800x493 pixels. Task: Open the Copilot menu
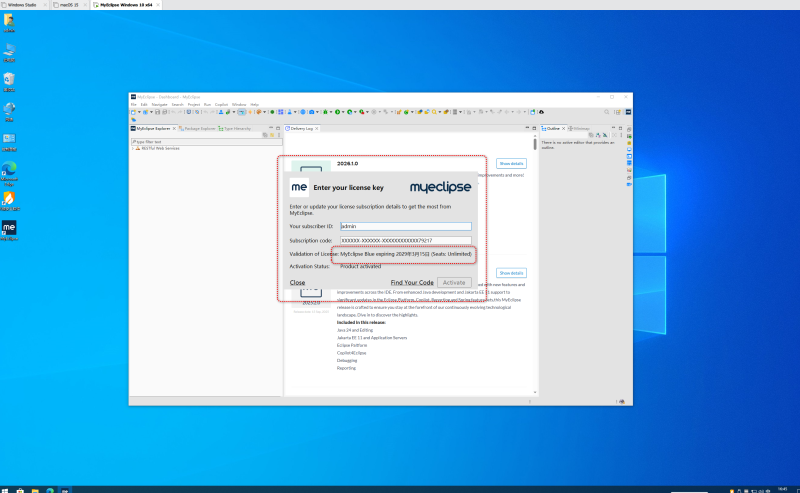(x=220, y=104)
